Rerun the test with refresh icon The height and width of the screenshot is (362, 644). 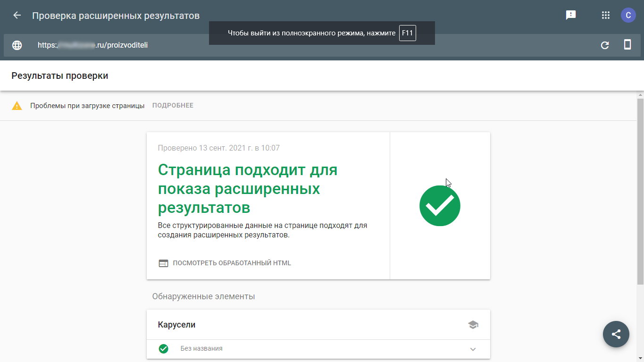604,45
